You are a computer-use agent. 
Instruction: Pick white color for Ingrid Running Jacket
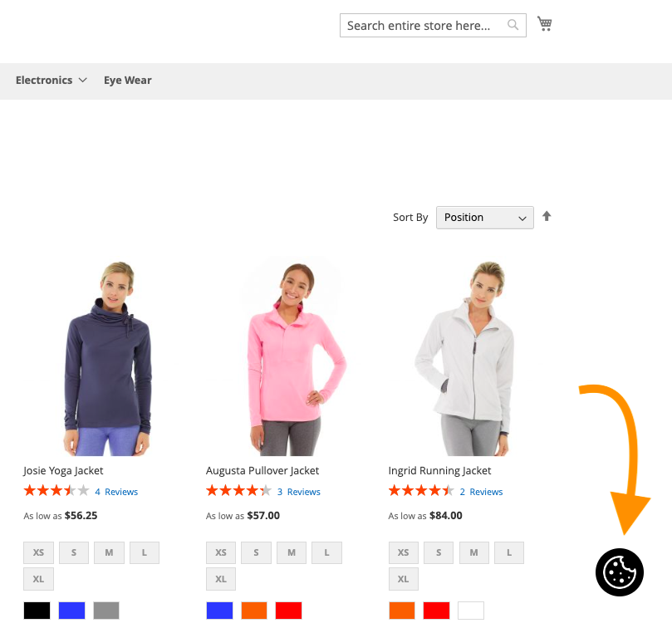(471, 611)
